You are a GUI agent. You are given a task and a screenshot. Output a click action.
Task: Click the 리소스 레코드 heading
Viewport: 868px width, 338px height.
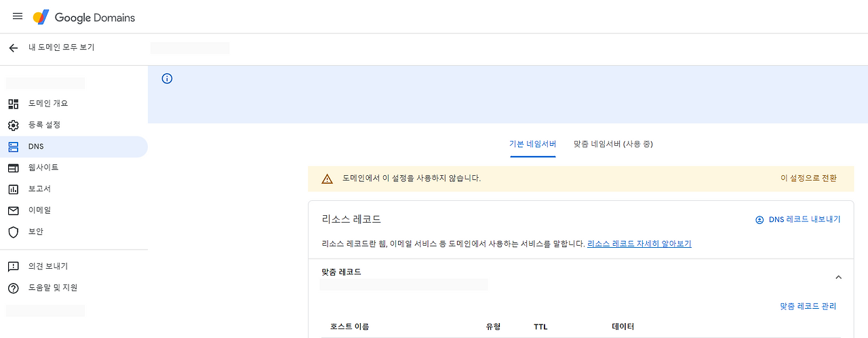[x=351, y=219]
